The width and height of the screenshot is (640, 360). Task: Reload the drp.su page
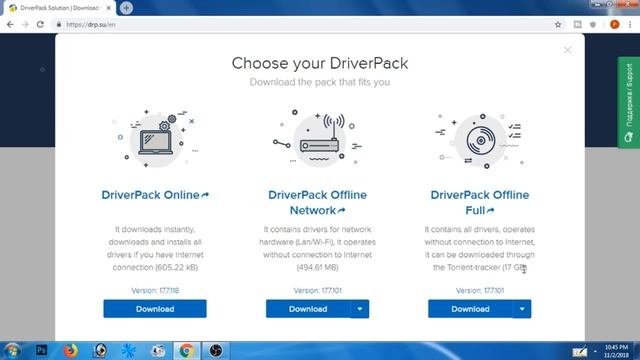pyautogui.click(x=40, y=24)
